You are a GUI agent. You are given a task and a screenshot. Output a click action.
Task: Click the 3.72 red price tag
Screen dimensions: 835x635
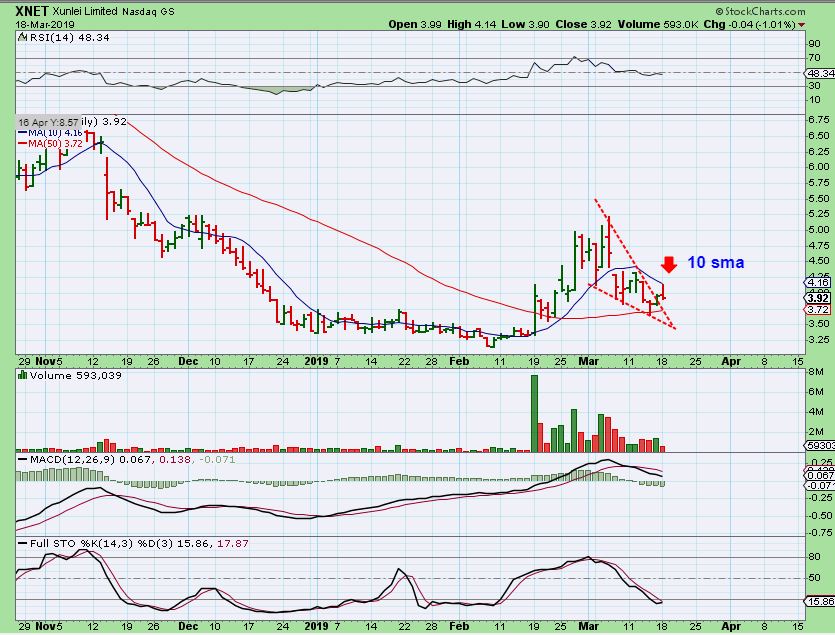click(818, 310)
